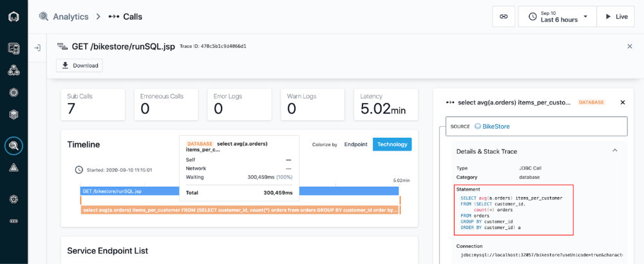Open the Infrastructure layers icon in sidebar
The height and width of the screenshot is (264, 644).
[x=14, y=114]
